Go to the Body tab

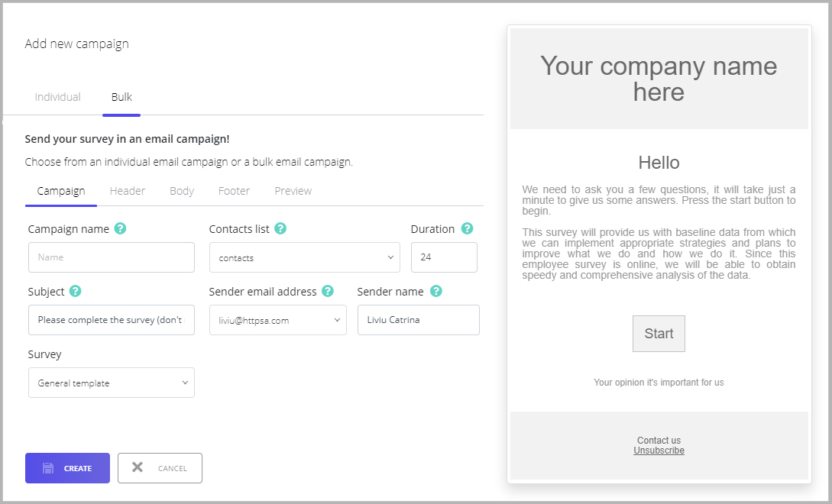[x=182, y=191]
